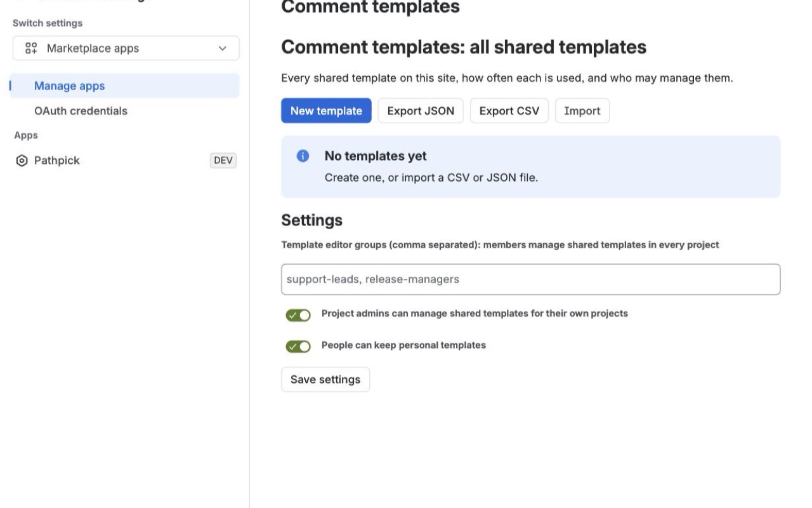Click the 'Every shared template on this site' description

pos(507,78)
